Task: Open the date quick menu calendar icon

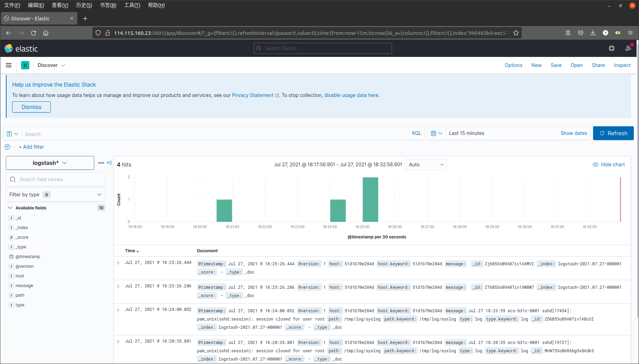Action: coord(437,133)
